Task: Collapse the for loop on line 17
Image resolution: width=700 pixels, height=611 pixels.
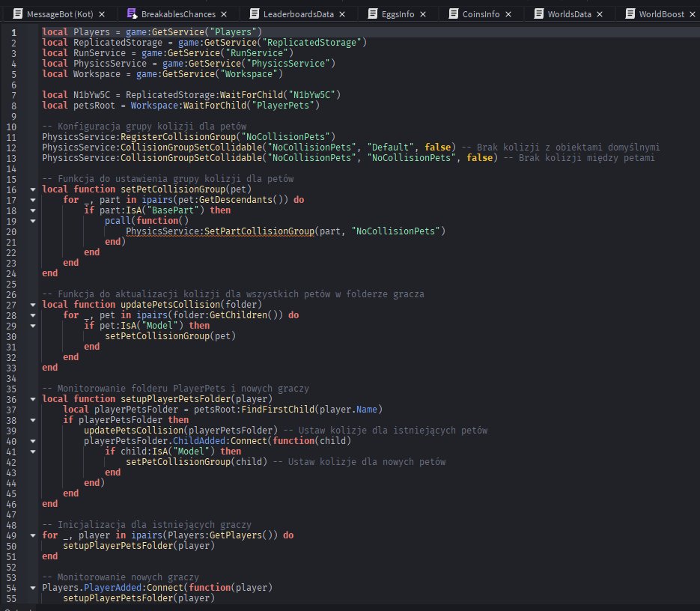Action: point(33,200)
